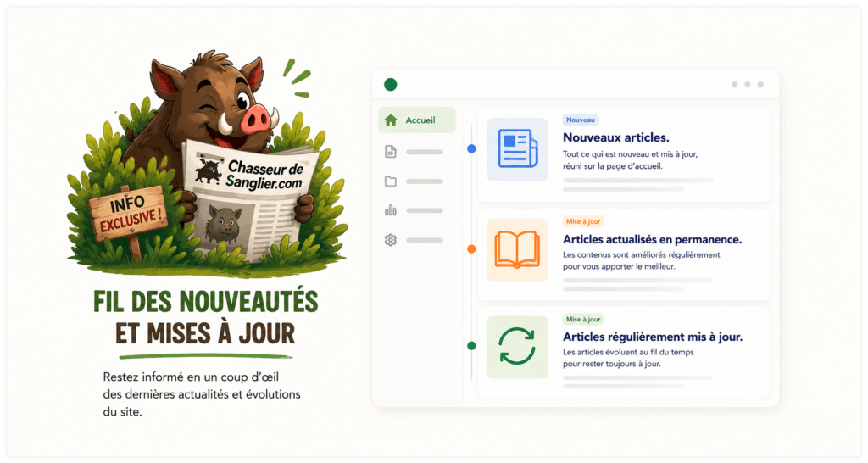
Task: Open the "Nouveaux articles." heading
Action: tap(615, 137)
